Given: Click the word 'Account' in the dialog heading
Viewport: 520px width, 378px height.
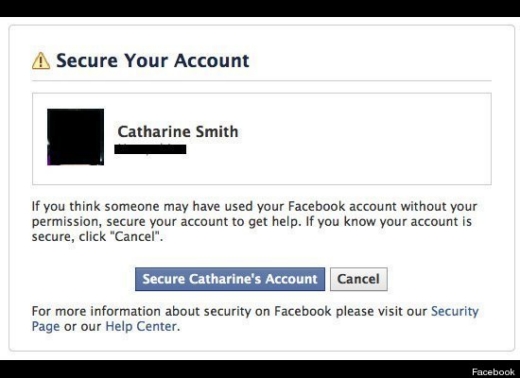Looking at the screenshot, I should pos(211,60).
